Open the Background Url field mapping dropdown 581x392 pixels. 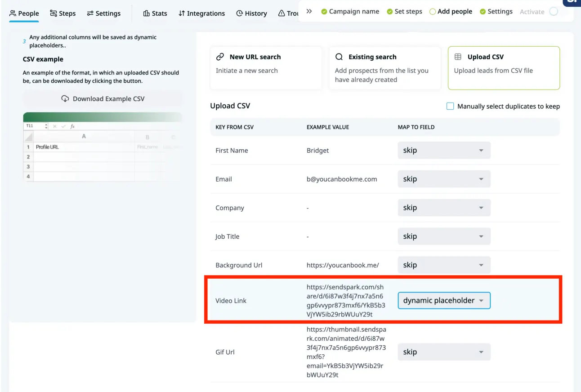(x=444, y=265)
